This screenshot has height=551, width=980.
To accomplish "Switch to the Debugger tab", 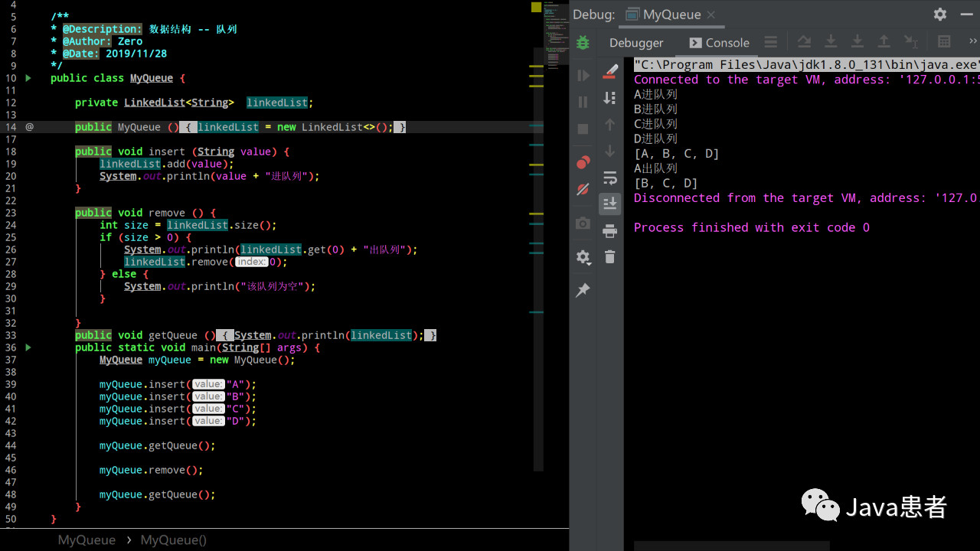I will (636, 43).
